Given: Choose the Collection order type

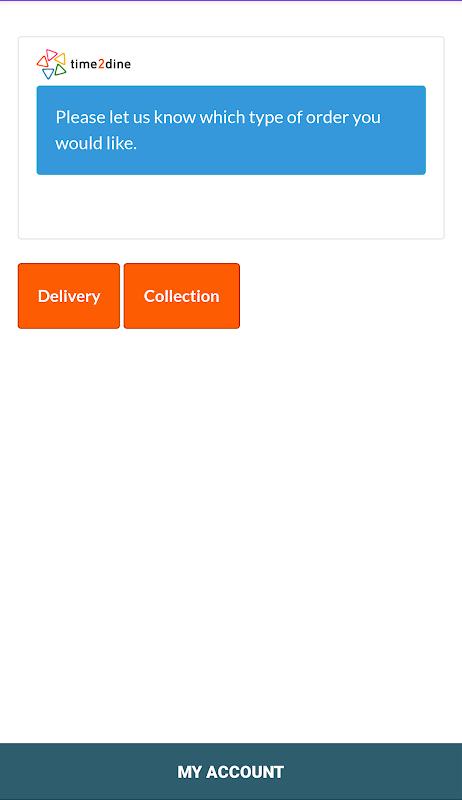Looking at the screenshot, I should (x=182, y=296).
